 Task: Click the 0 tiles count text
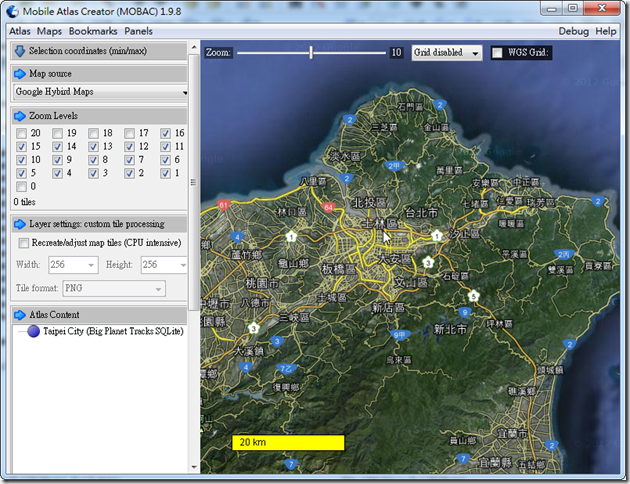point(25,202)
